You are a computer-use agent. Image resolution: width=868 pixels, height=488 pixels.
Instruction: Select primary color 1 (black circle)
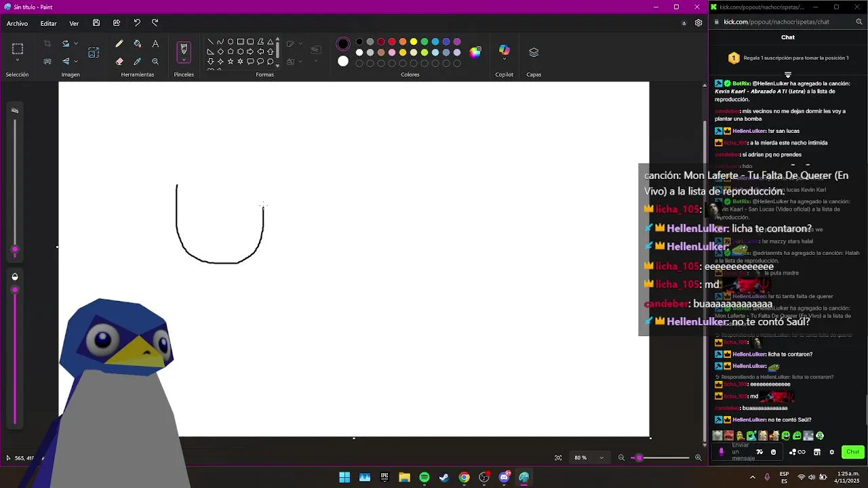click(343, 45)
